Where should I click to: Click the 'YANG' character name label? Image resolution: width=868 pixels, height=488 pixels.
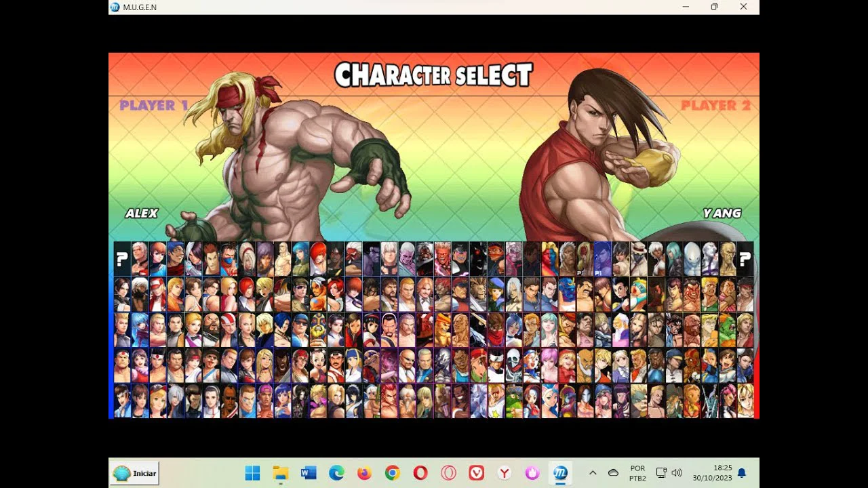coord(722,213)
